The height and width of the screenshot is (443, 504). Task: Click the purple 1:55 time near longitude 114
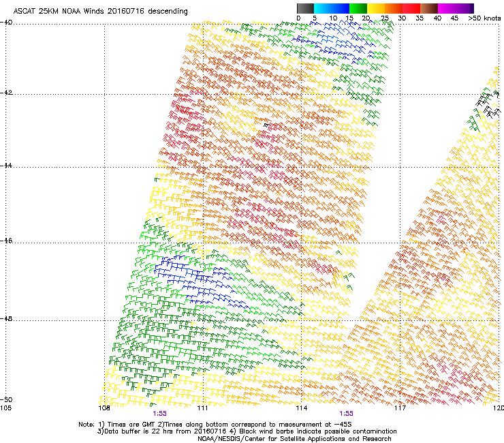[346, 414]
